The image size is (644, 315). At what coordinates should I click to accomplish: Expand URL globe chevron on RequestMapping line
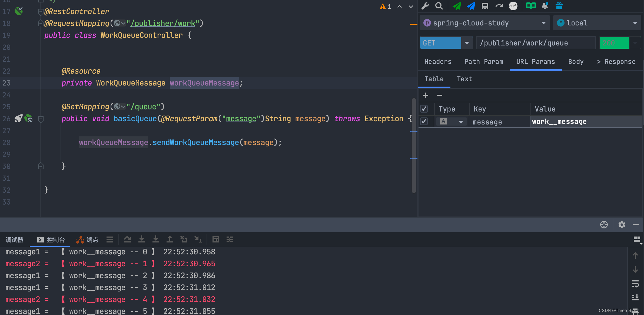(x=123, y=23)
